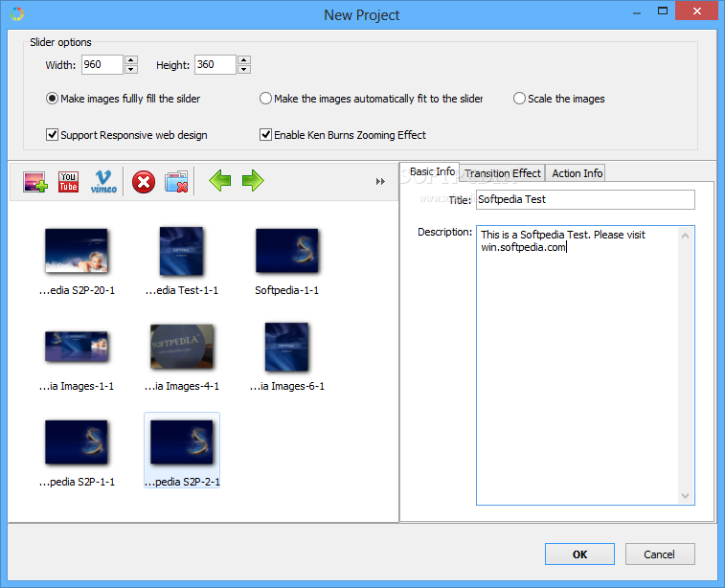Image resolution: width=725 pixels, height=588 pixels.
Task: Click Description scrollbar down arrow
Action: (685, 496)
